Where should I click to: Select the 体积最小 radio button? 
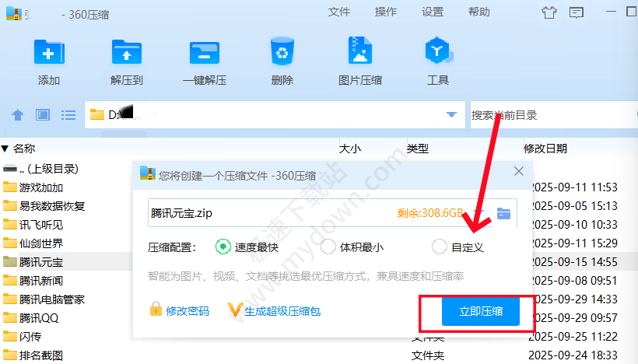(328, 247)
